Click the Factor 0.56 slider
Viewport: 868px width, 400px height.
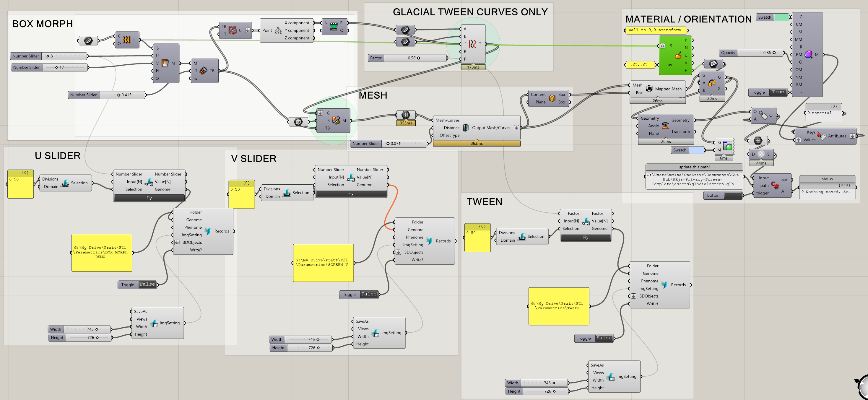(415, 58)
